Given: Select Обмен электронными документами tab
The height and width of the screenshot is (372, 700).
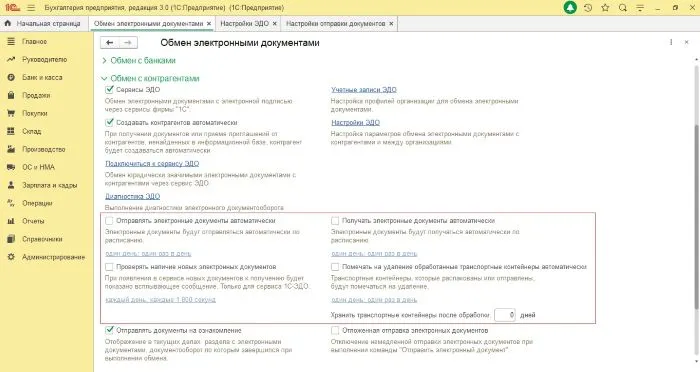Looking at the screenshot, I should 148,23.
